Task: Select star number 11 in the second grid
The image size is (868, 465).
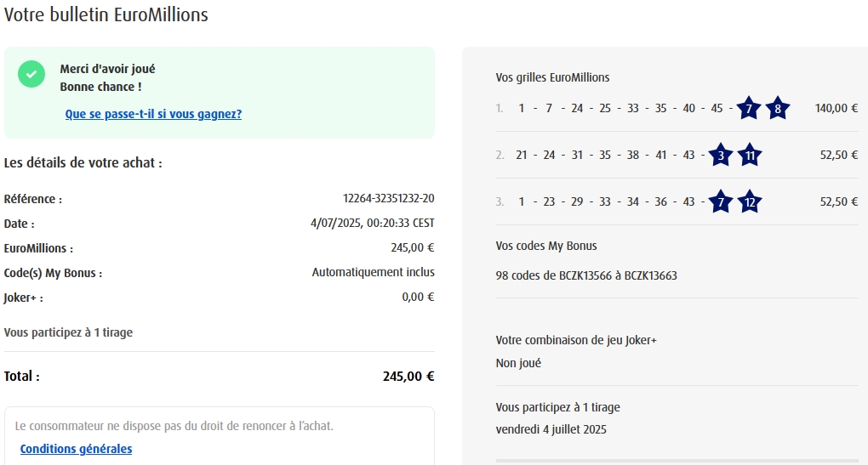Action: 749,156
